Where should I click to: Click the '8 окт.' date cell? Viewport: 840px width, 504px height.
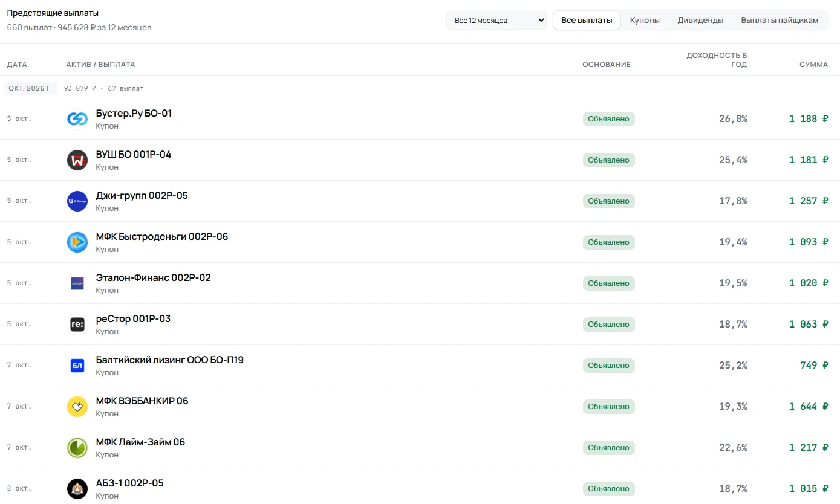pyautogui.click(x=19, y=488)
